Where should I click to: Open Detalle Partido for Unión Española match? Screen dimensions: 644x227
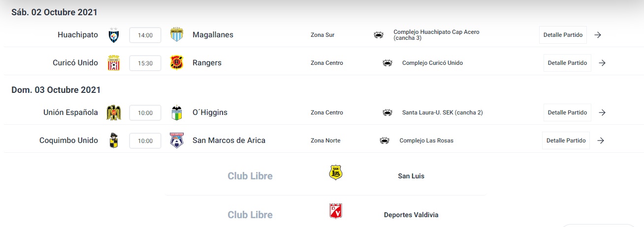567,113
